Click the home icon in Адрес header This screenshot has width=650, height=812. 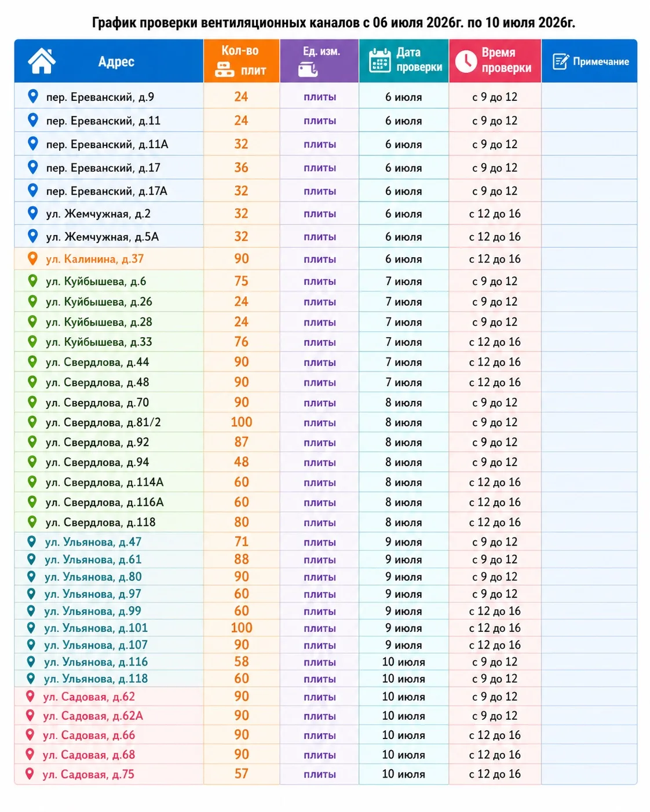point(42,61)
